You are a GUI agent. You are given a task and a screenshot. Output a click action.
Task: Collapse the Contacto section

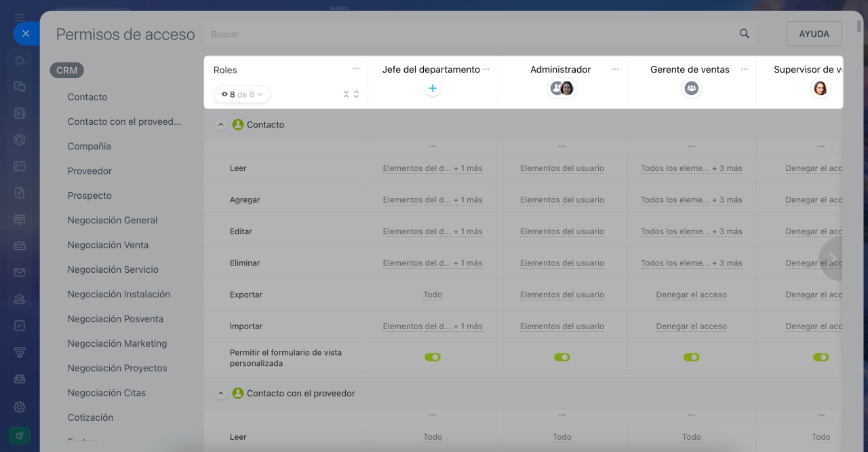220,125
